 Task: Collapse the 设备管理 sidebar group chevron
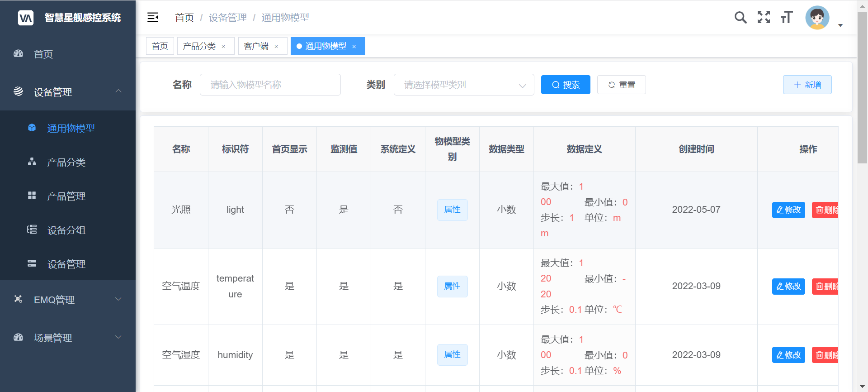pyautogui.click(x=118, y=91)
